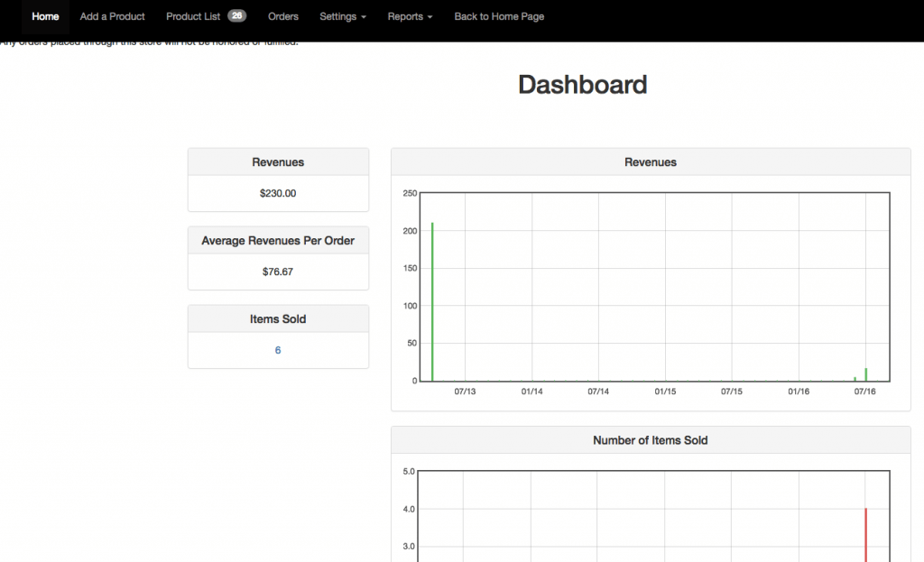Click the Dashboard page heading
924x562 pixels.
(x=582, y=85)
